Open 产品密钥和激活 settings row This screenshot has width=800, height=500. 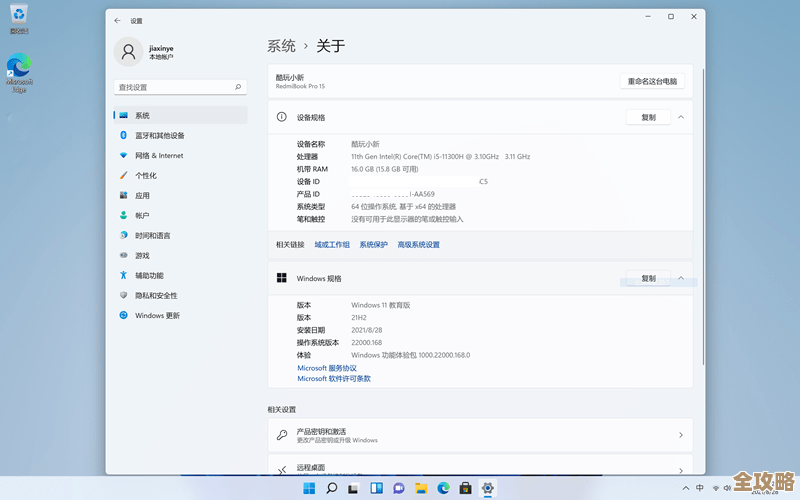(x=480, y=435)
